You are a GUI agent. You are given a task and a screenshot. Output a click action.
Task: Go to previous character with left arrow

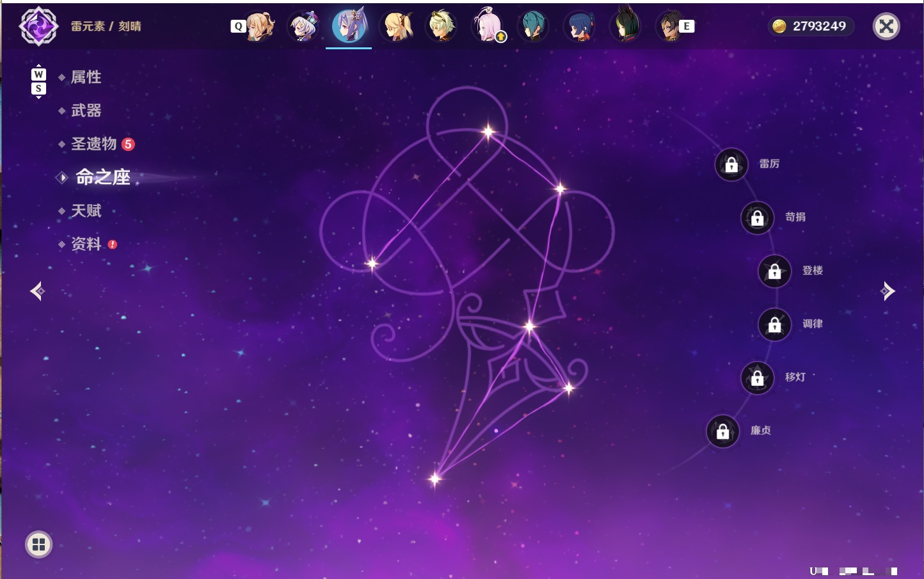click(x=37, y=291)
